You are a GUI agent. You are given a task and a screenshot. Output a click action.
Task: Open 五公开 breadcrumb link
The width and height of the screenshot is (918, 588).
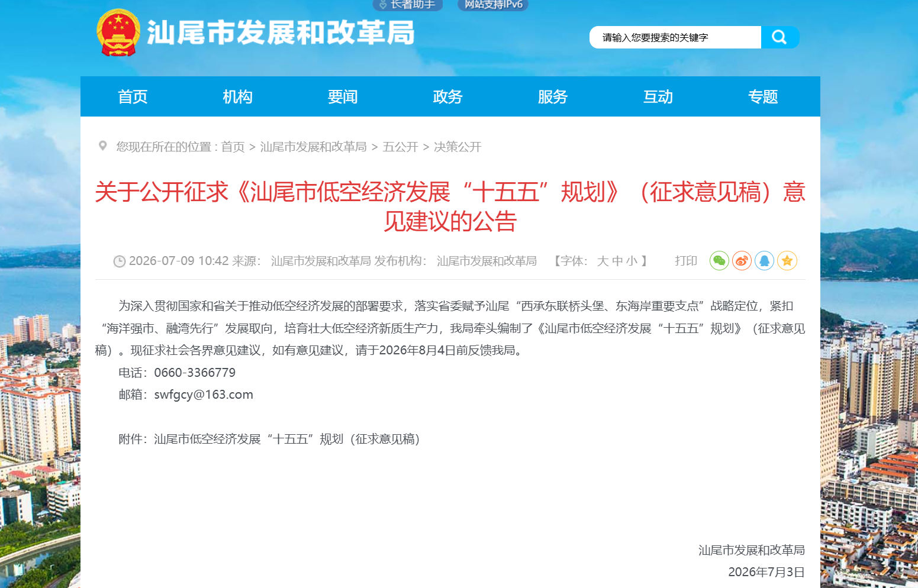(x=400, y=147)
